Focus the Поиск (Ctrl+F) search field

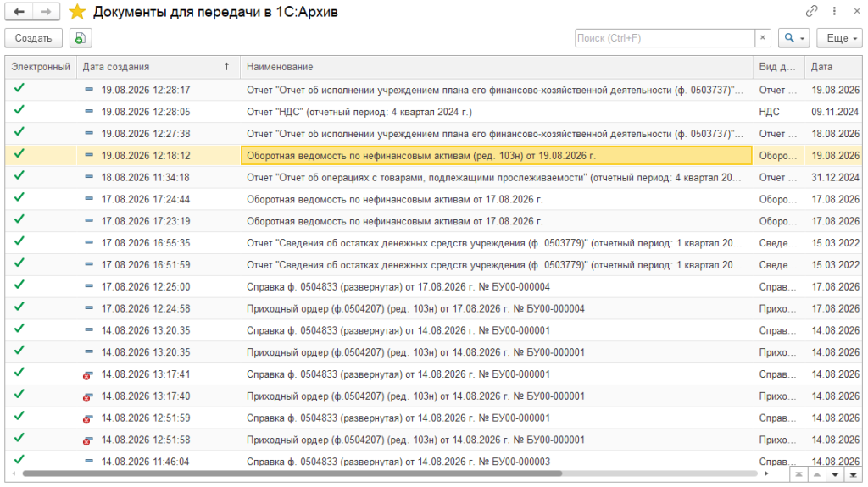pyautogui.click(x=665, y=38)
